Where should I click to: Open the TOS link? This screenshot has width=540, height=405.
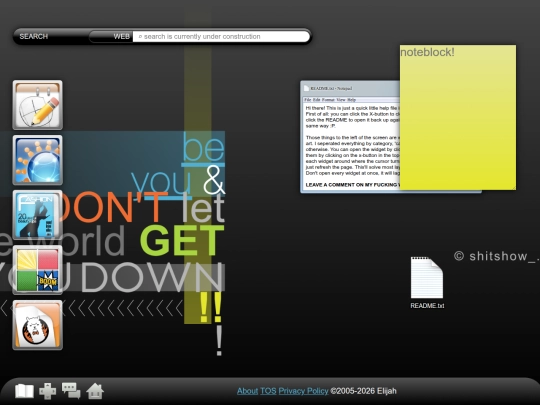tap(268, 391)
